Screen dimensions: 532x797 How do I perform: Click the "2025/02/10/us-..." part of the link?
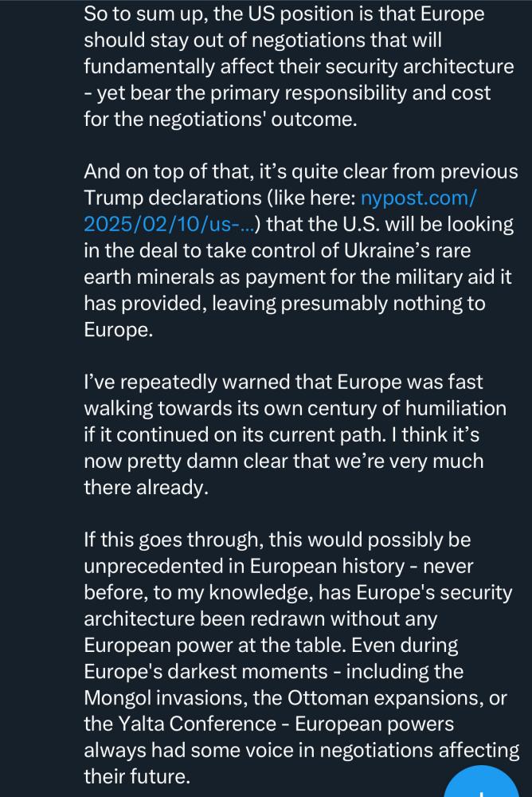click(x=169, y=225)
